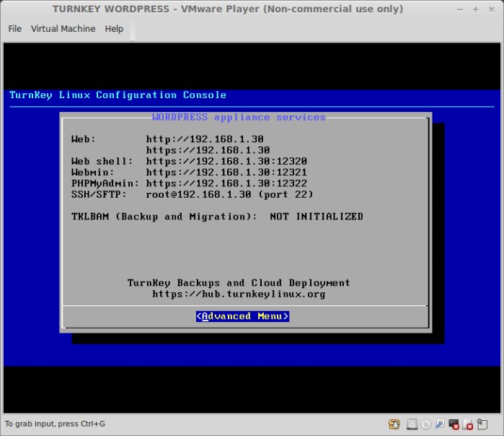Screen dimensions: 504x436
Task: Click TurnKey Backups and Cloud Deployment text
Action: point(239,282)
